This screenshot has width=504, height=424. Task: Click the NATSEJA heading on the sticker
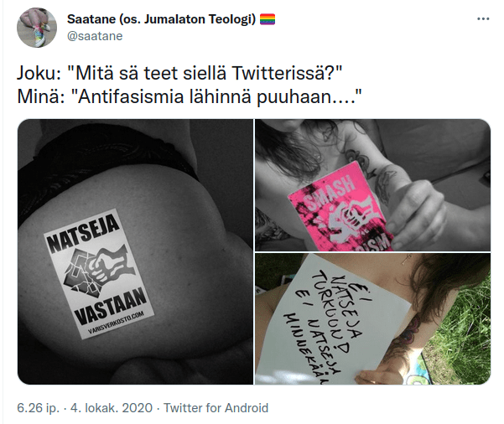coord(83,233)
